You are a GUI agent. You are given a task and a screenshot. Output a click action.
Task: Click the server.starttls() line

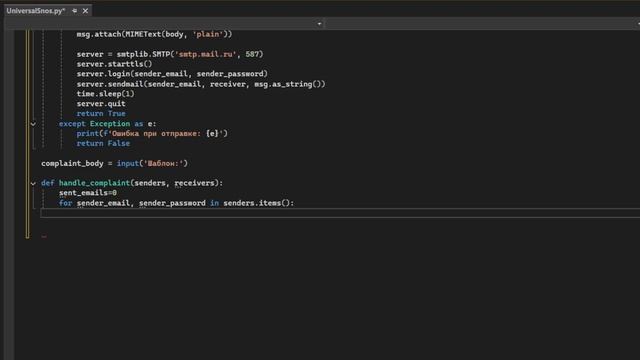(x=114, y=64)
